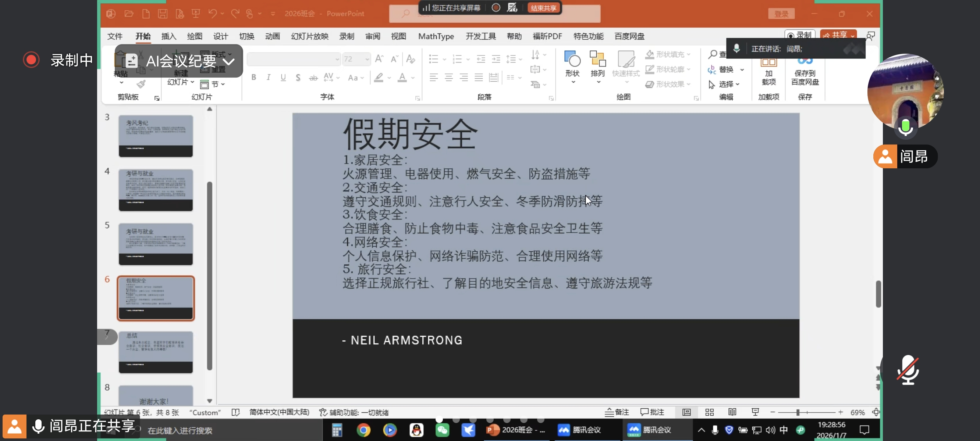
Task: Open Slide Sorter view in status bar
Action: point(709,412)
